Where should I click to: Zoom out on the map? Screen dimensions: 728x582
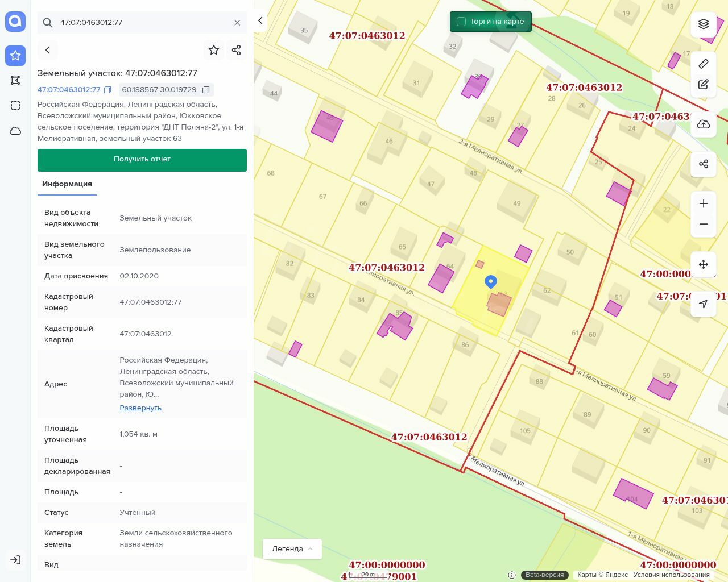[x=704, y=224]
